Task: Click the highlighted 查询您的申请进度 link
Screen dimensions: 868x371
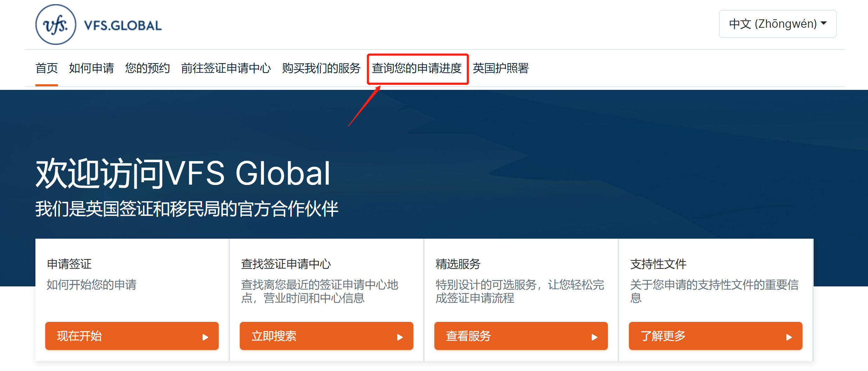Action: click(x=417, y=69)
